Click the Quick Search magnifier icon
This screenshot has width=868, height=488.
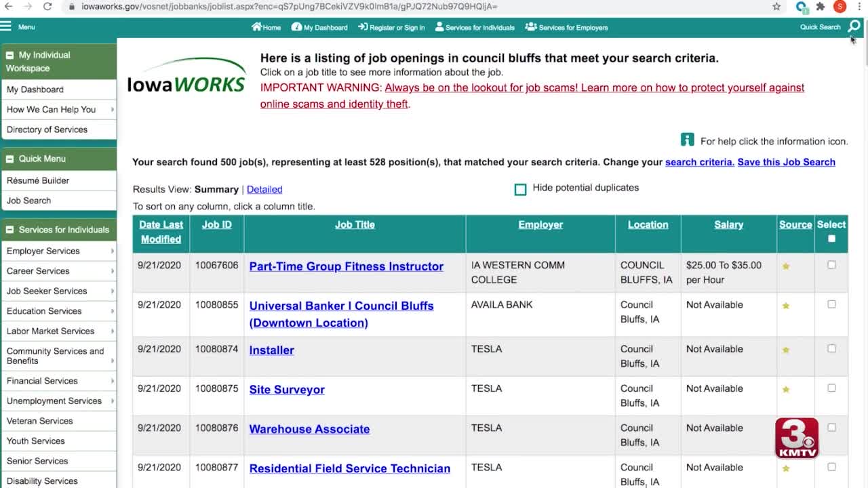click(x=854, y=26)
